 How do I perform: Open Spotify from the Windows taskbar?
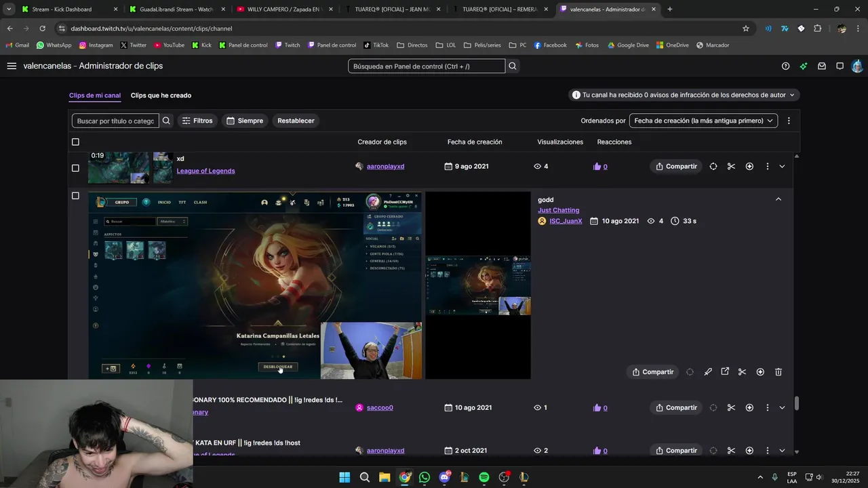click(484, 477)
